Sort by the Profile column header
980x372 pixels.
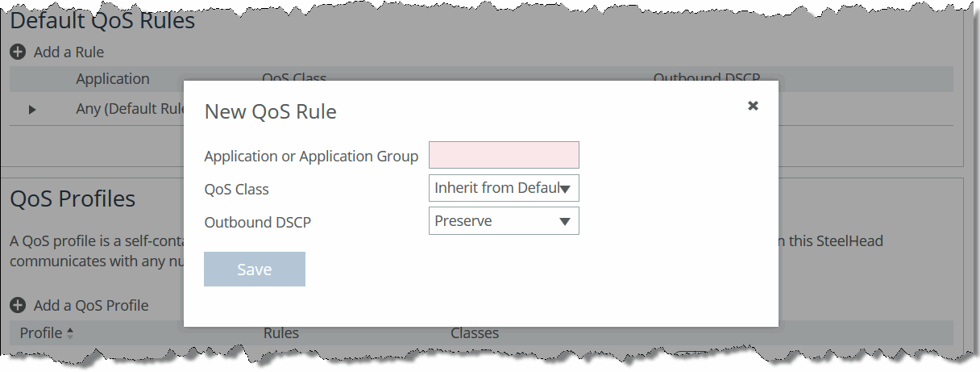click(41, 333)
